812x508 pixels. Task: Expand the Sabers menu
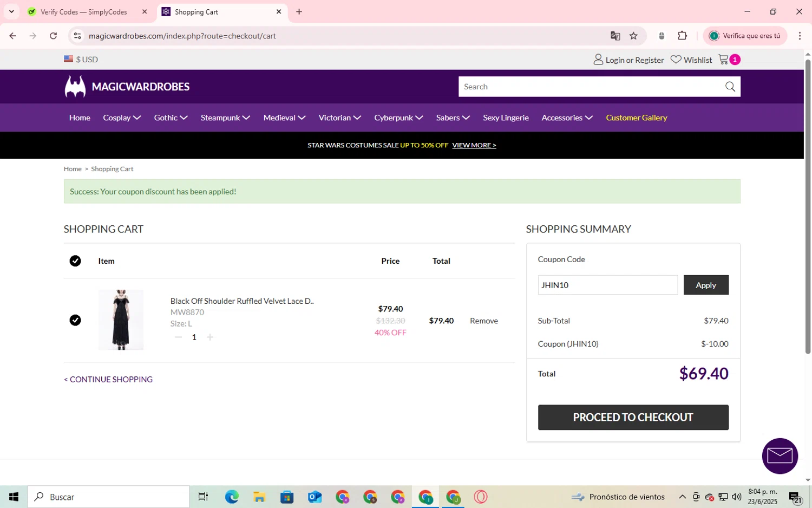[x=453, y=118]
